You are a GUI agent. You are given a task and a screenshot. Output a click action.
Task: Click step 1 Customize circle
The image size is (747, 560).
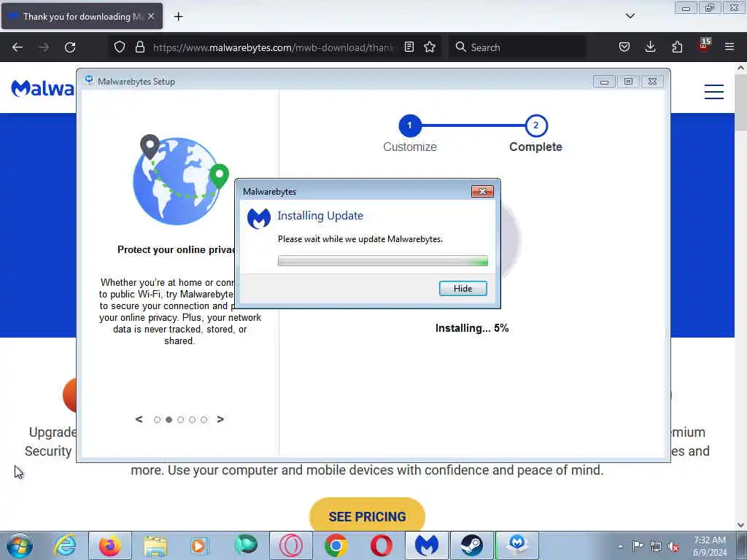pyautogui.click(x=410, y=125)
